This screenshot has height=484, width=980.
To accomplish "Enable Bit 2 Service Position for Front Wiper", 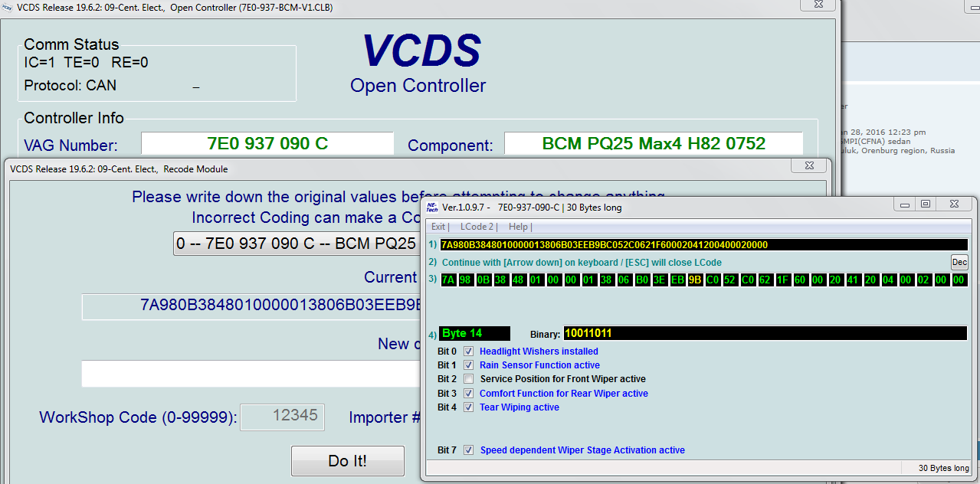I will (469, 379).
